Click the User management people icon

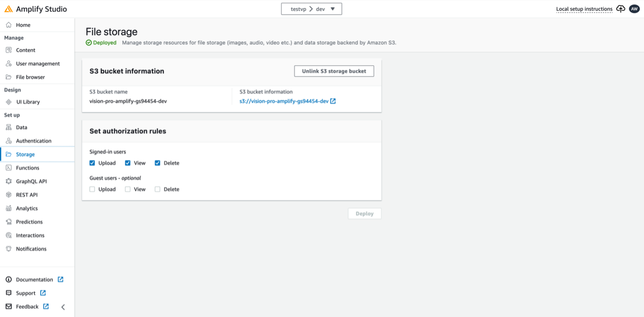click(x=9, y=64)
